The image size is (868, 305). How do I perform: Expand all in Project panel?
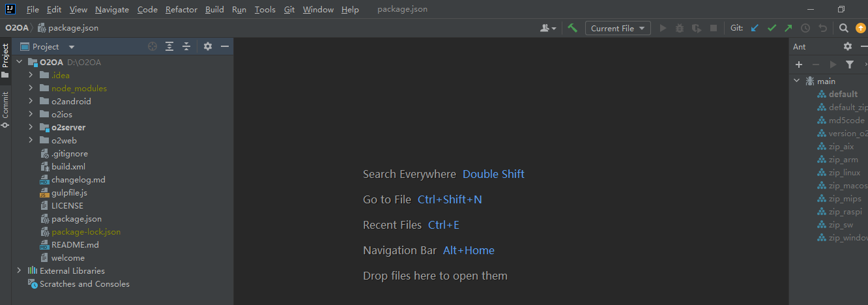(169, 46)
